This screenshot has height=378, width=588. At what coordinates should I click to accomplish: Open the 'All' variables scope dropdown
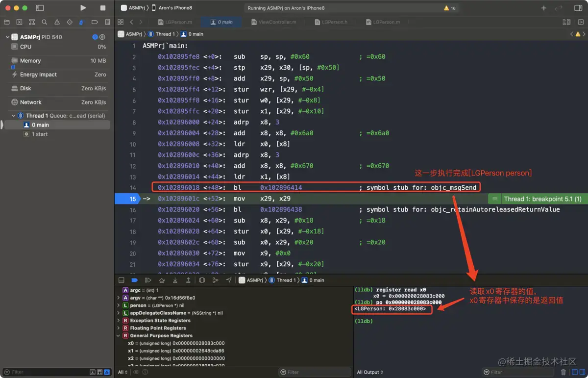point(122,372)
